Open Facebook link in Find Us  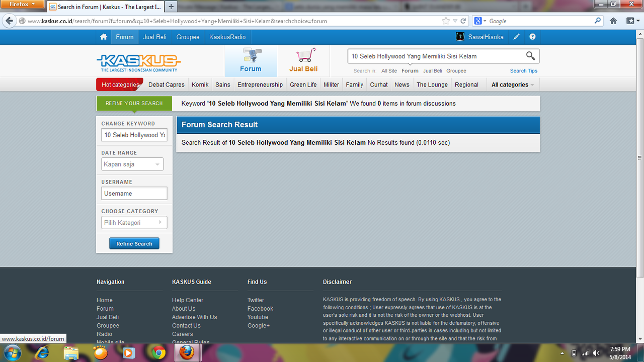[260, 309]
